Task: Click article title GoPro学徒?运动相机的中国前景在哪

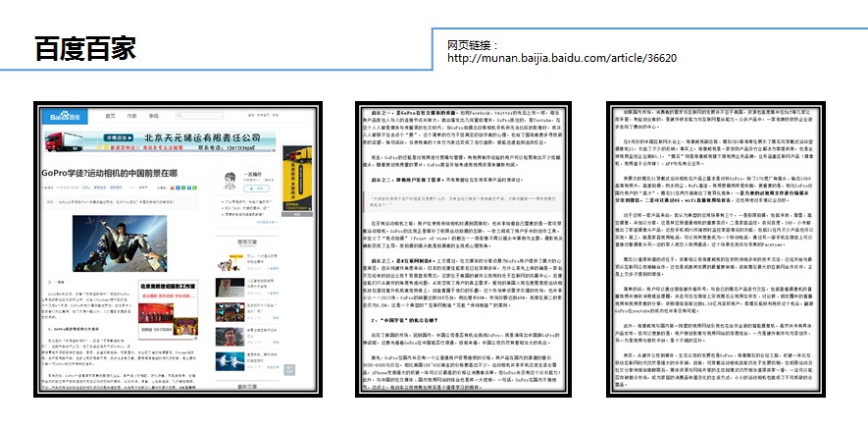Action: pos(110,173)
